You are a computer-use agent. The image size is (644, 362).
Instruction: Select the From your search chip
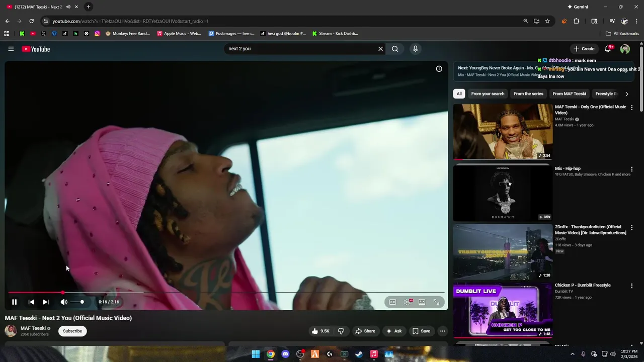point(488,94)
